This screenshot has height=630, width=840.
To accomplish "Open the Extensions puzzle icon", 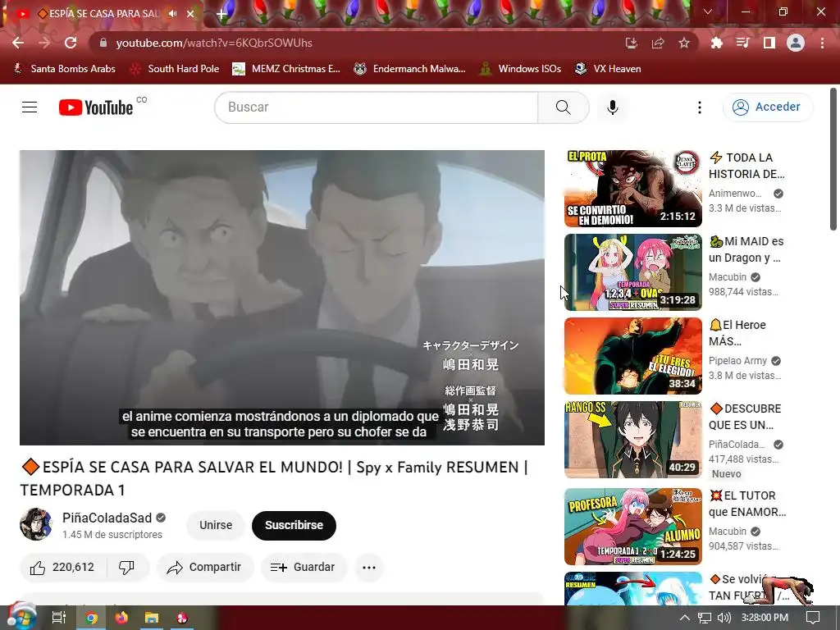I will point(717,43).
